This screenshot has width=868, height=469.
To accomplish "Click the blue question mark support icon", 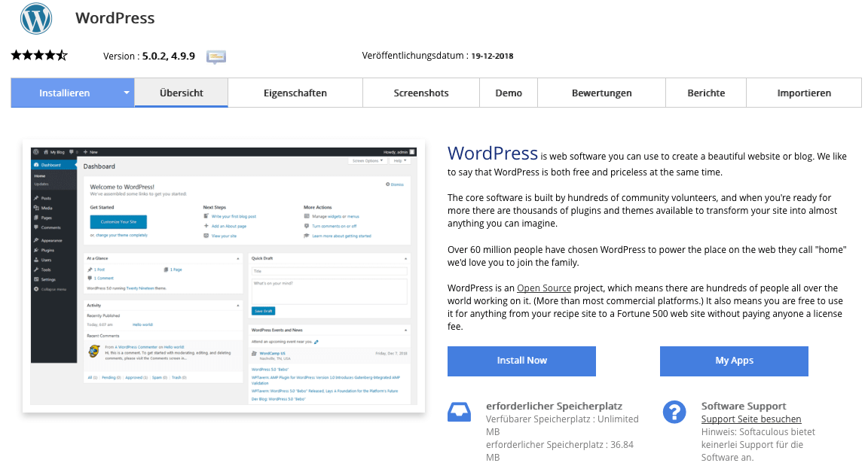I will point(674,412).
